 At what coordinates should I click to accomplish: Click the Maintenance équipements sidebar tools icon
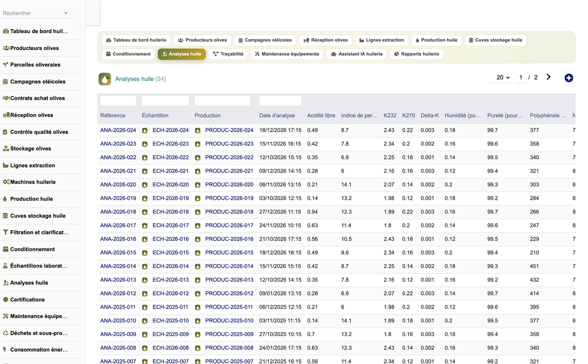pyautogui.click(x=6, y=316)
